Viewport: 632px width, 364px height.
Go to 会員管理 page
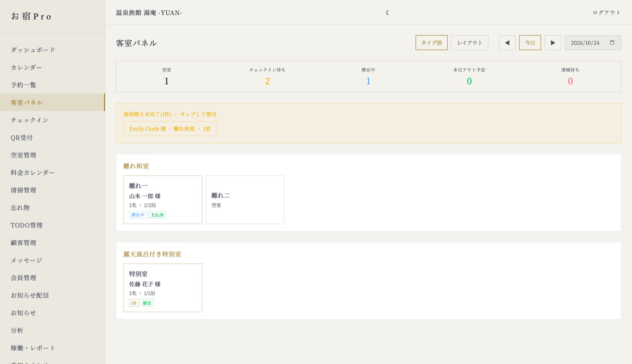[53, 278]
